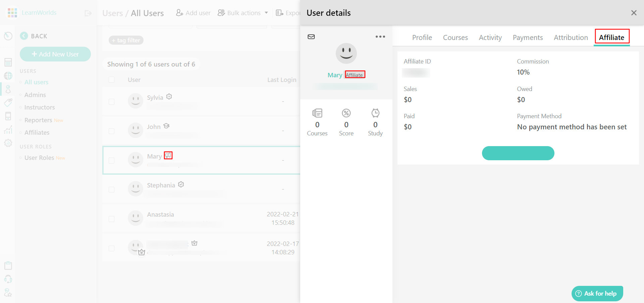The width and height of the screenshot is (644, 303).
Task: Switch to the Payments tab
Action: click(x=528, y=38)
